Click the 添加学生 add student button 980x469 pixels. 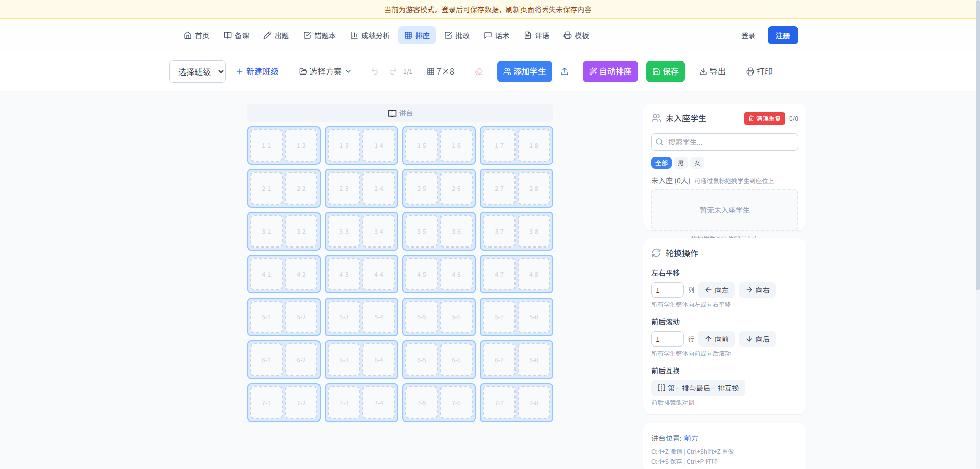(525, 71)
